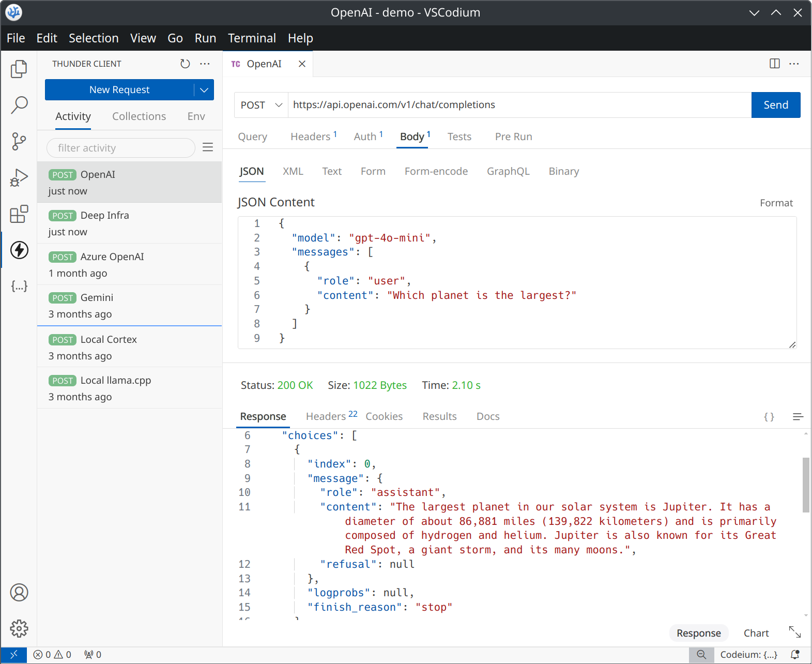Click the New Request button
The width and height of the screenshot is (812, 664).
pos(119,90)
